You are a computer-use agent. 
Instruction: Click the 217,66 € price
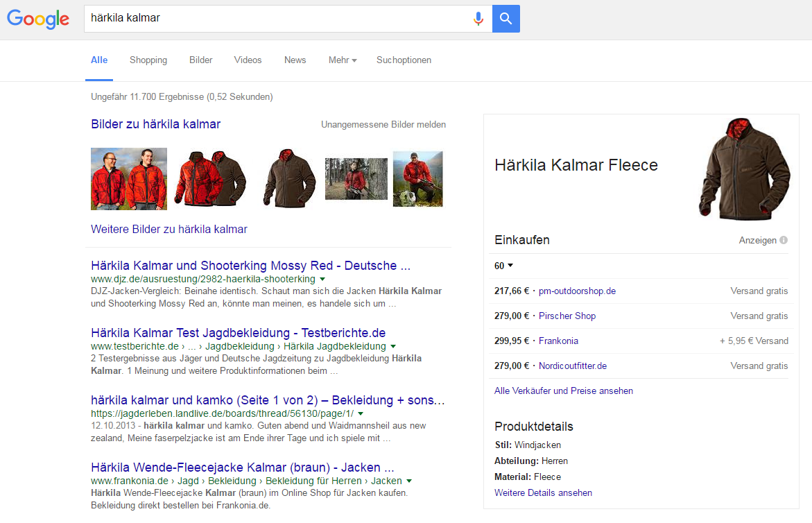click(512, 291)
